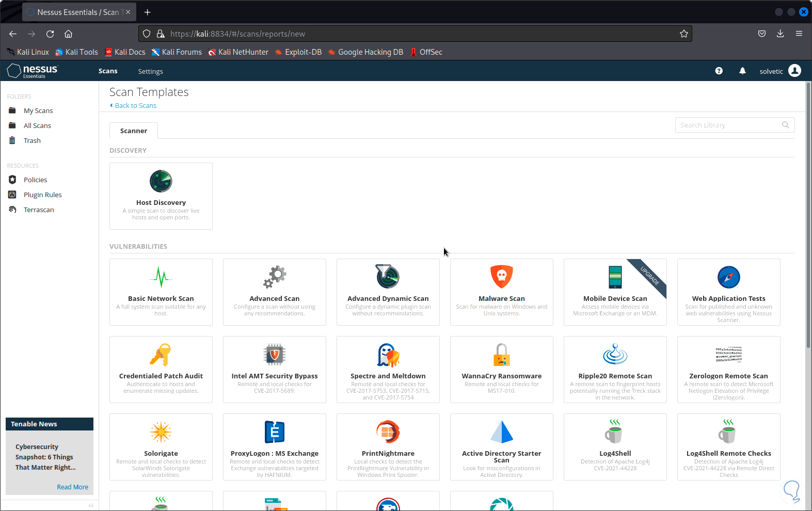812x511 pixels.
Task: Close the Nessus Essentials browser tab
Action: 128,12
